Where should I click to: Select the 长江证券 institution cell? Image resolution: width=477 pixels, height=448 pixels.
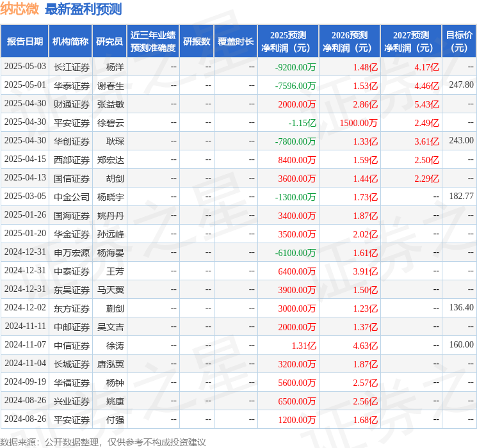[x=72, y=67]
